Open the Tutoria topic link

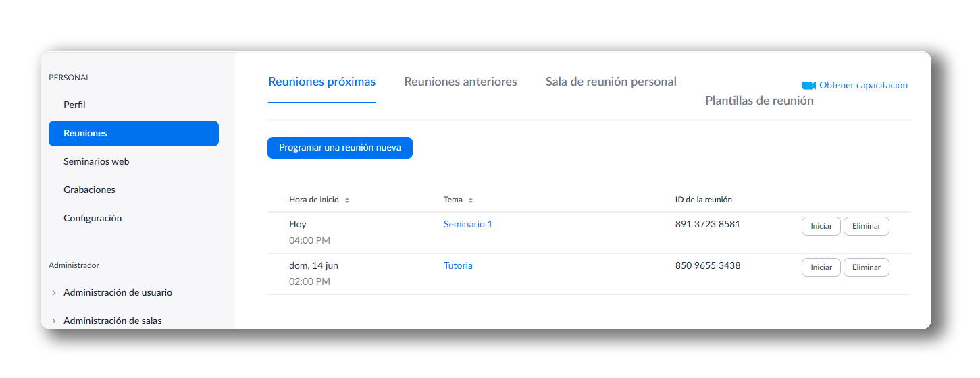[x=458, y=265]
